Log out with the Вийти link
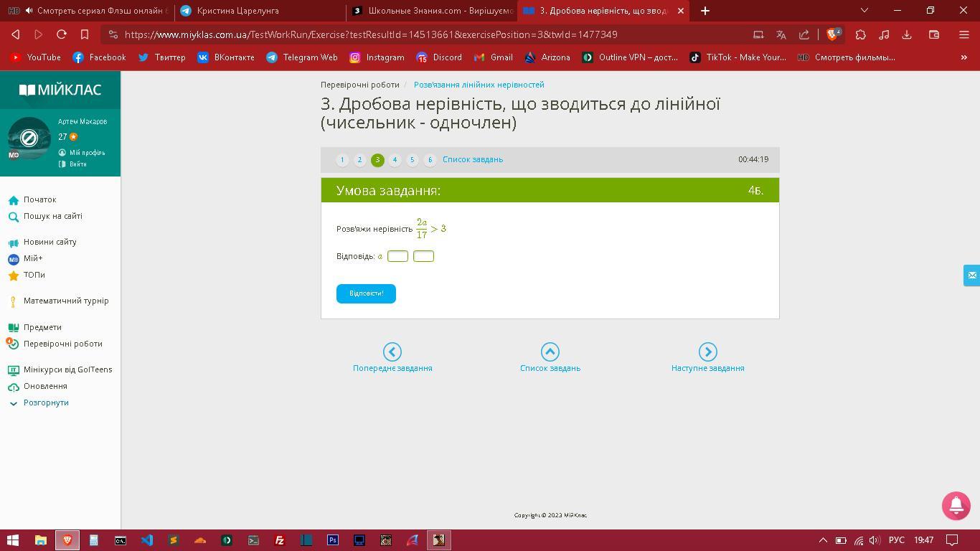This screenshot has height=551, width=980. [78, 164]
